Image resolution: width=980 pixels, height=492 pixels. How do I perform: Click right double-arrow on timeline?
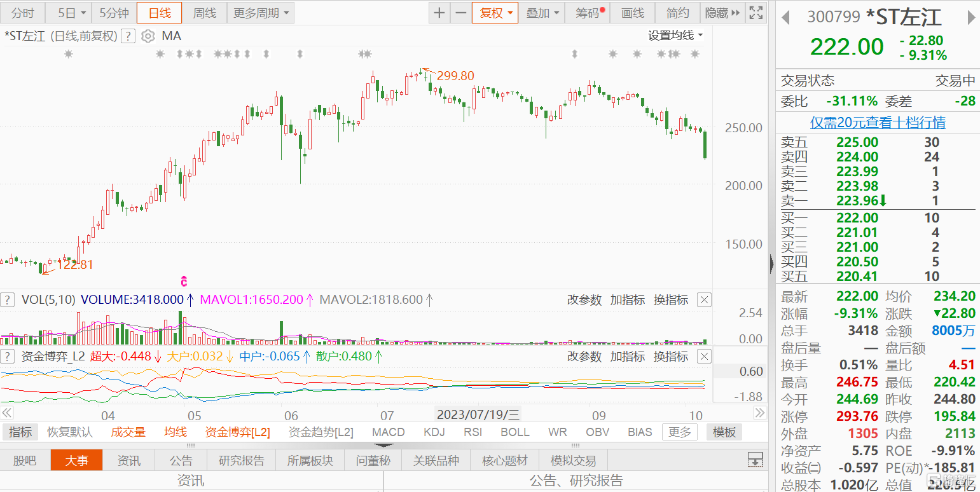759,413
